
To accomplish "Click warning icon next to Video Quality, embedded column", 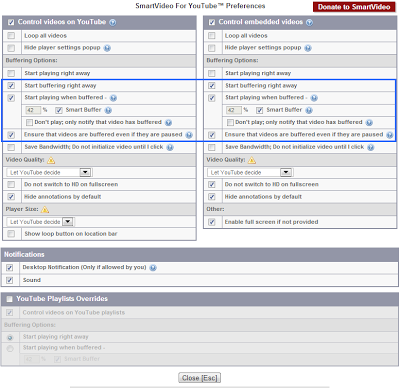I will (252, 160).
